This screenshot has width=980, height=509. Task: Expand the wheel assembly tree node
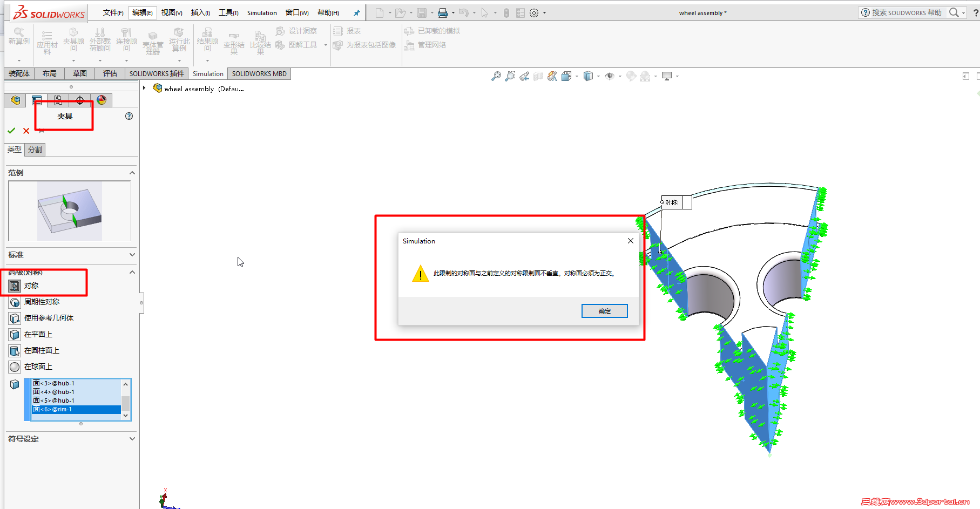[x=144, y=88]
